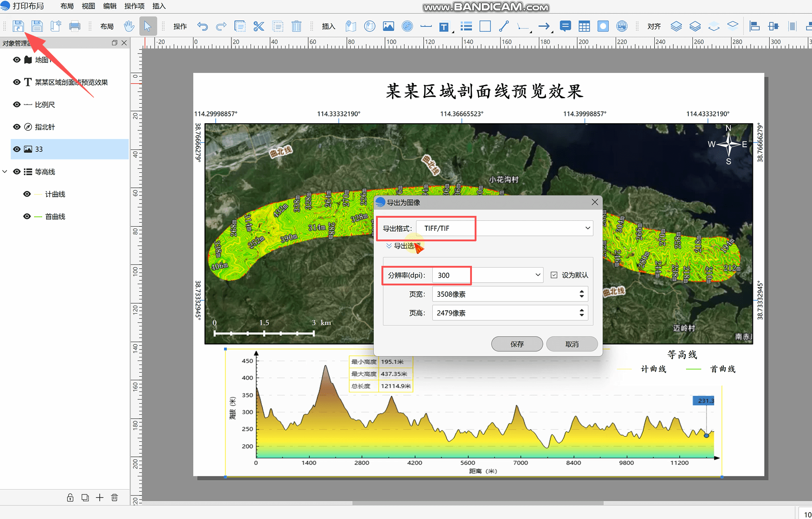Toggle the eye icon for item 33
Screen dimensions: 812x519
coord(17,149)
